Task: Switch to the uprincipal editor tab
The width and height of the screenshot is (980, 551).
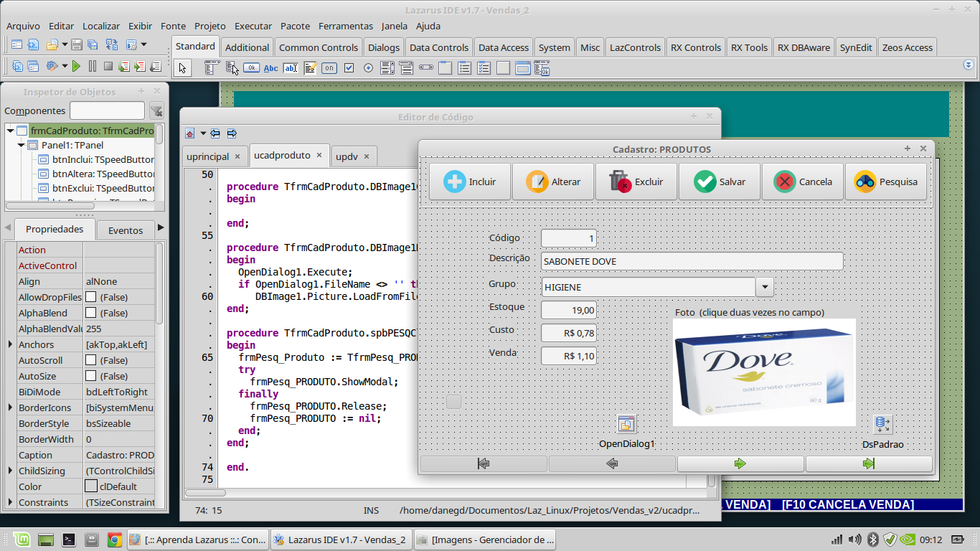Action: pos(207,156)
